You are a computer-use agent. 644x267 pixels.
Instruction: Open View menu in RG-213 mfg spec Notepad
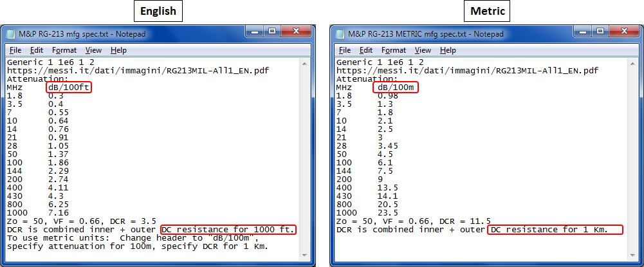point(93,51)
